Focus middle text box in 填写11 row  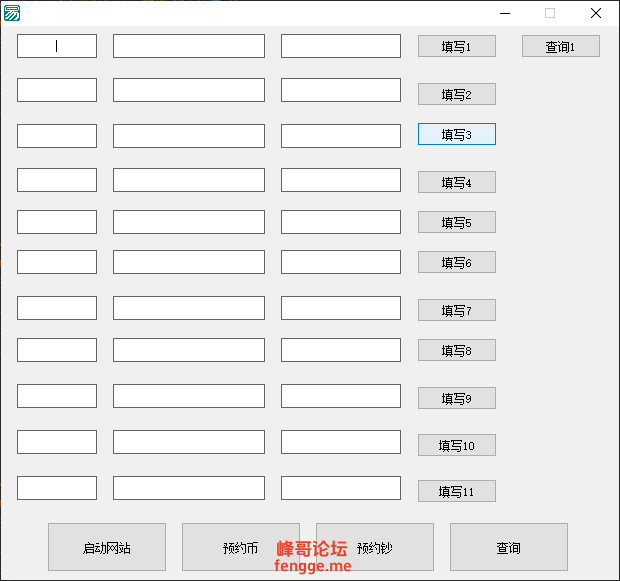189,488
